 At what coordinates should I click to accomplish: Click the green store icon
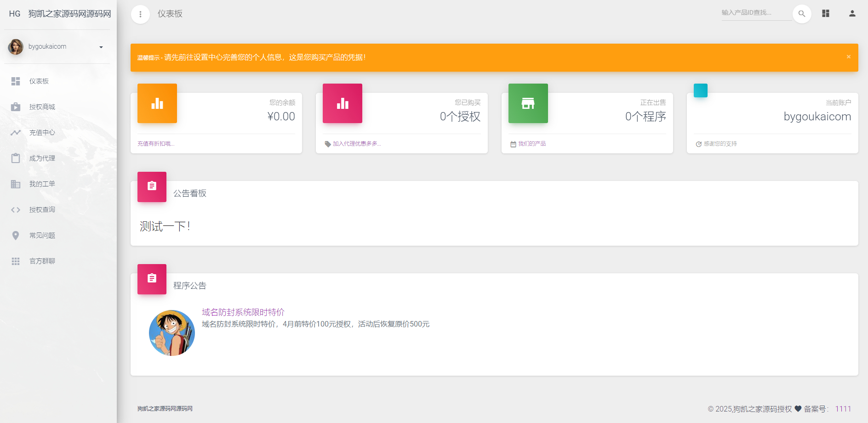[528, 103]
